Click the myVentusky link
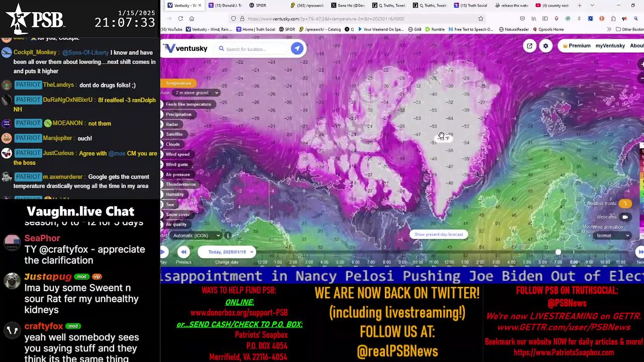This screenshot has width=644, height=362. pos(610,46)
